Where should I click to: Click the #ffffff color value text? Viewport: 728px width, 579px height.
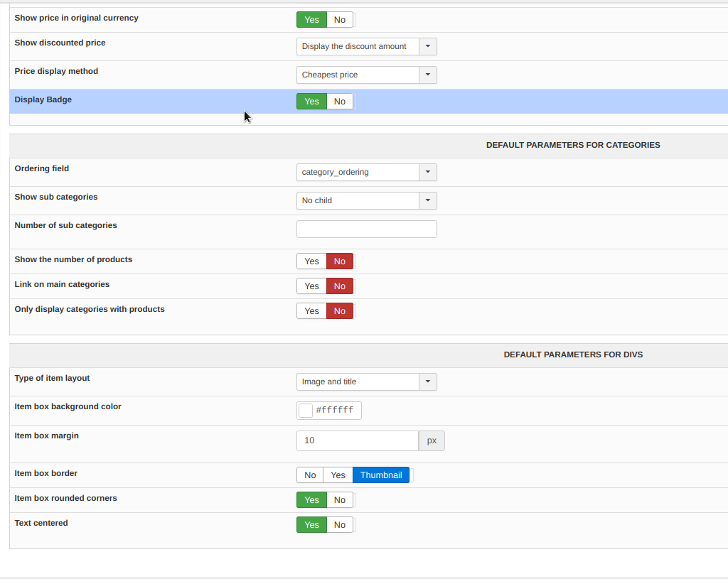point(335,410)
